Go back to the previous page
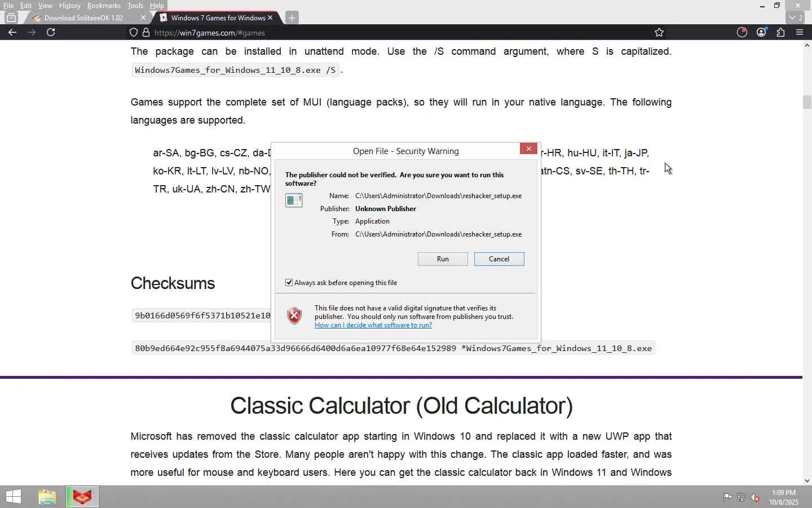The height and width of the screenshot is (508, 812). pos(12,32)
